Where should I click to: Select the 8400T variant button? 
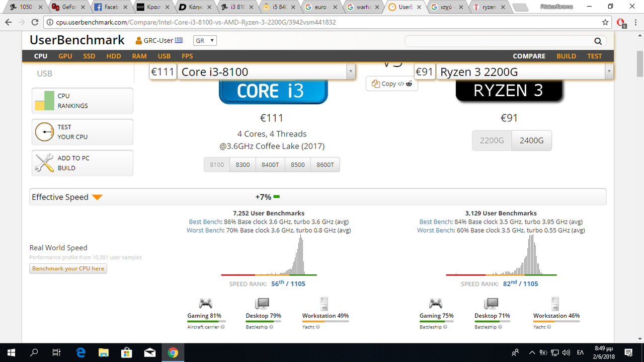(270, 165)
